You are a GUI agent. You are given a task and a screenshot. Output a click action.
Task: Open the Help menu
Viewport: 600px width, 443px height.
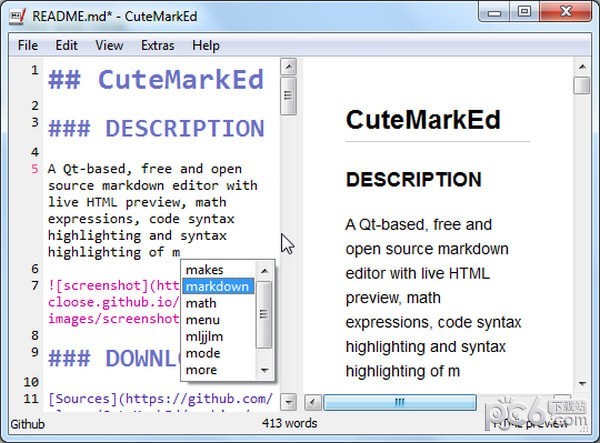[206, 45]
